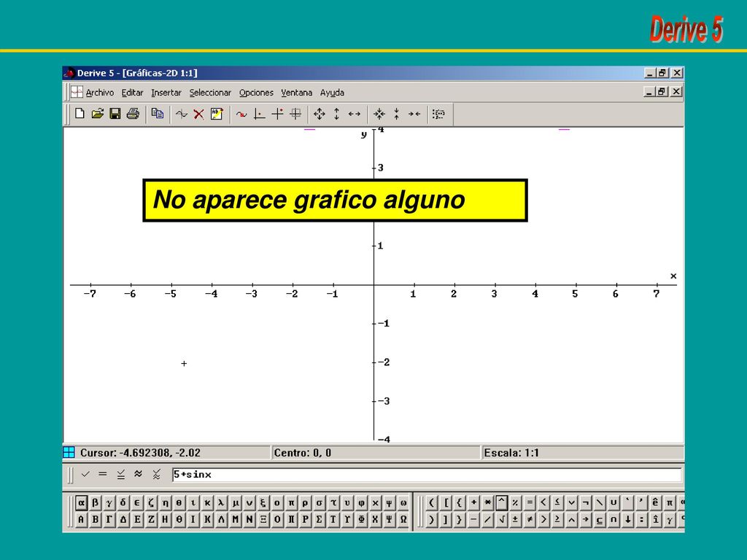This screenshot has height=560, width=747.
Task: Insert the union ∪ symbol
Action: (x=614, y=502)
